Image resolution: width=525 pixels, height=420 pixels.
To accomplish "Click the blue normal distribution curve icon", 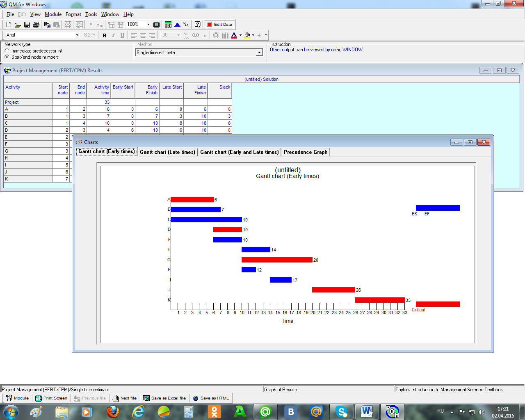I will tap(177, 25).
